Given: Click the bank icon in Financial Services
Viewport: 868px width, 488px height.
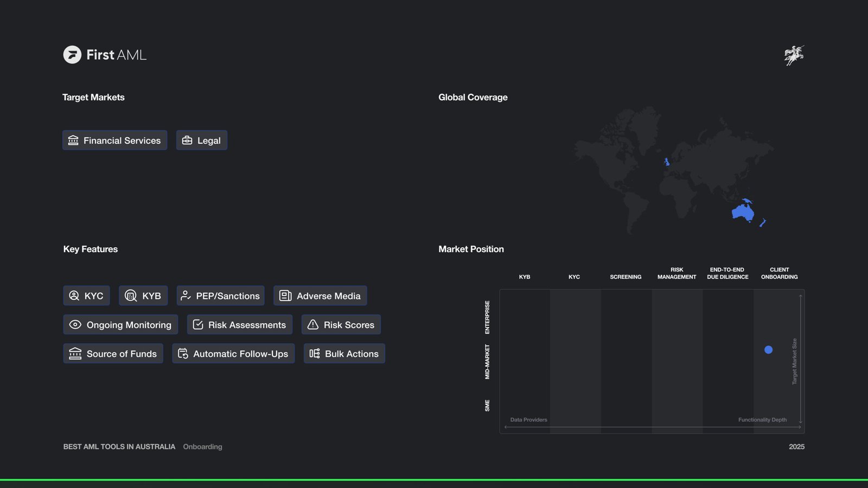Looking at the screenshot, I should tap(73, 140).
